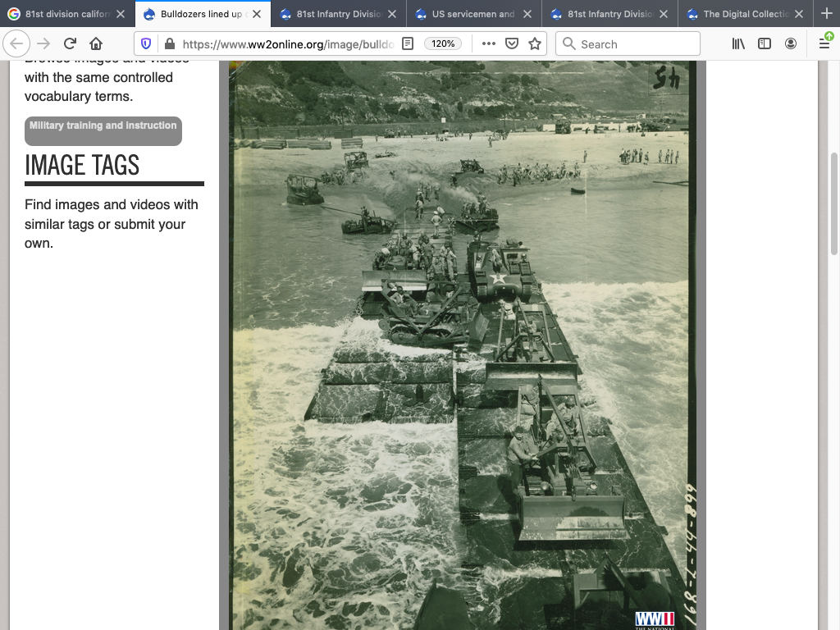This screenshot has width=840, height=630.
Task: Open the Firefox account icon
Action: 791,44
